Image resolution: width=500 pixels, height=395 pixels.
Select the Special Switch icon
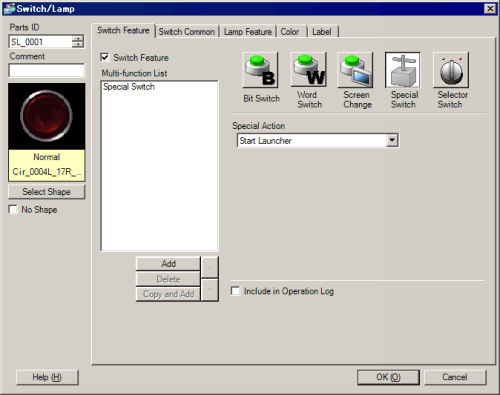(403, 70)
